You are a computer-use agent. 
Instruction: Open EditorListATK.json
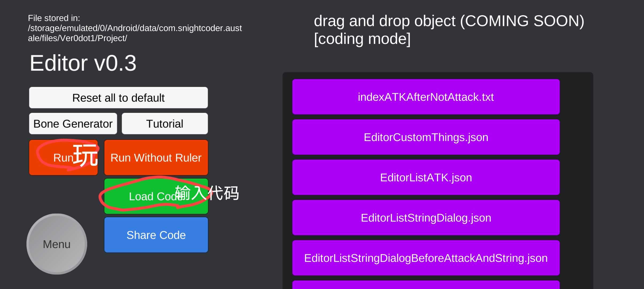tap(426, 177)
